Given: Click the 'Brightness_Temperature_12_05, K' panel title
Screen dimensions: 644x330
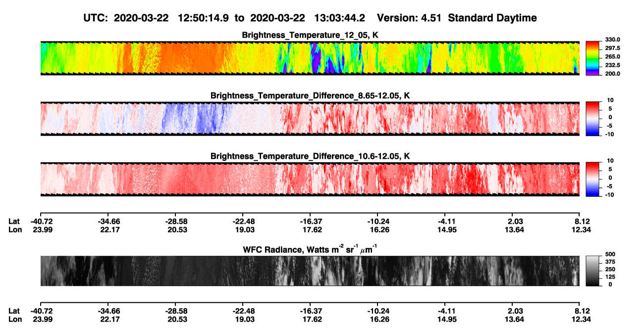Looking at the screenshot, I should click(310, 35).
